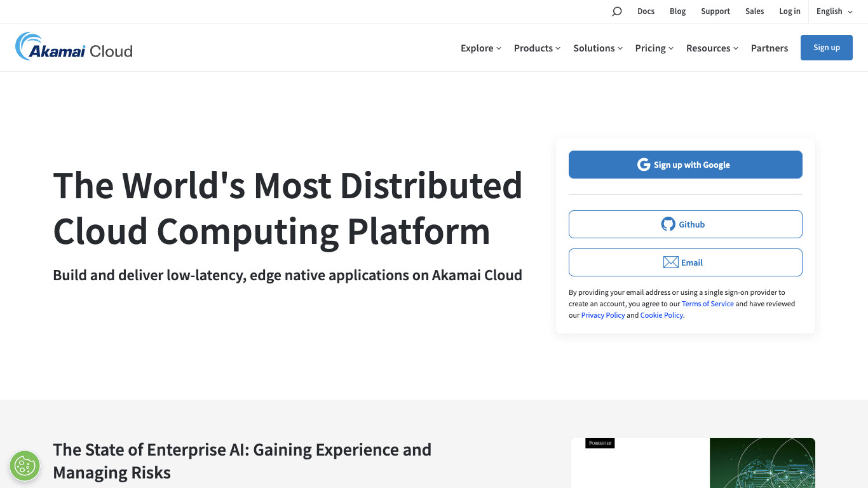This screenshot has height=488, width=868.
Task: Click the Akamai Cloud logo
Action: [73, 47]
